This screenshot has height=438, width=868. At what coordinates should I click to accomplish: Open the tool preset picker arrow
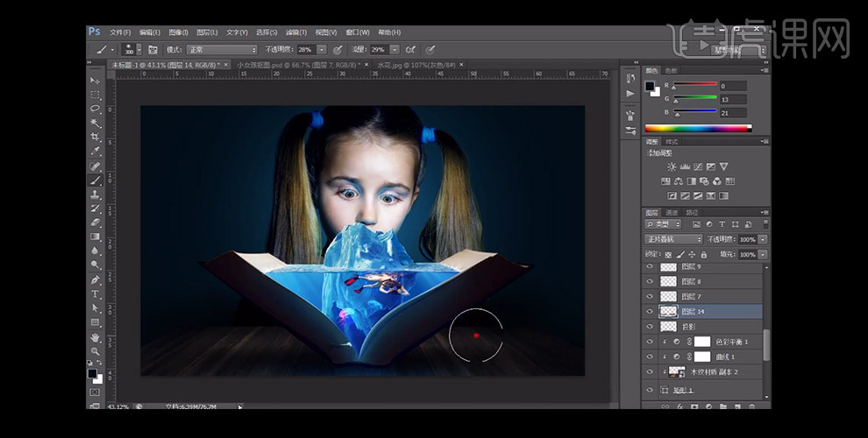coord(112,50)
